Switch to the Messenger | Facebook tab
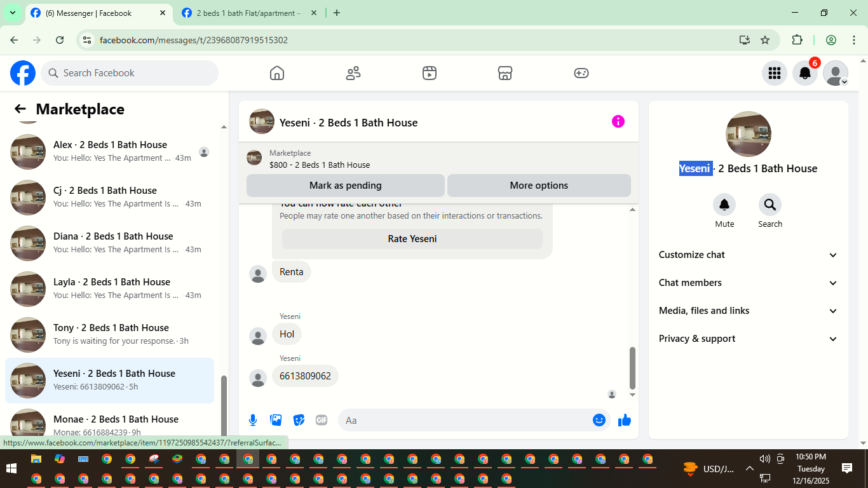This screenshot has width=868, height=488. (98, 13)
